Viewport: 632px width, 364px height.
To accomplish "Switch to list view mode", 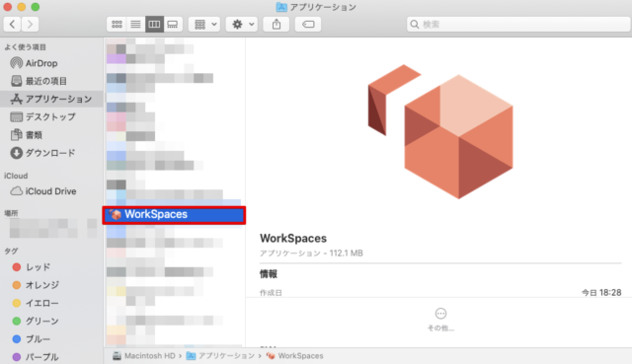I will [135, 25].
